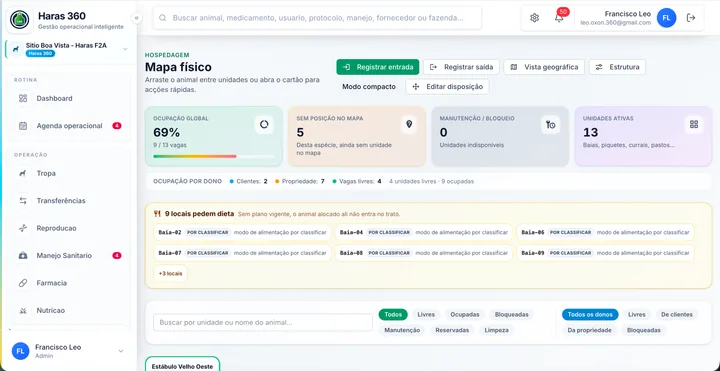The image size is (720, 371).
Task: Filter owners by the Livres owner chip
Action: coord(637,315)
